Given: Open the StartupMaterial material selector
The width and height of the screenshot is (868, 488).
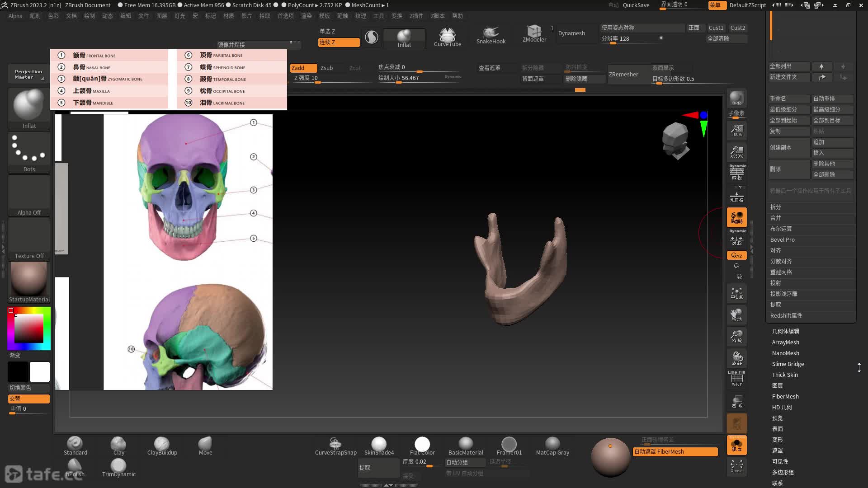Looking at the screenshot, I should (29, 282).
